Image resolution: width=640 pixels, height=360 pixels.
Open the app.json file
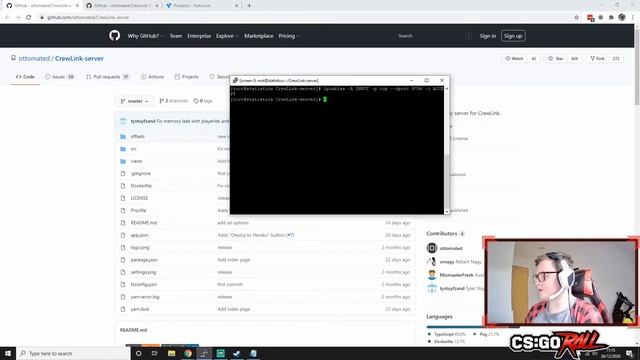click(140, 235)
